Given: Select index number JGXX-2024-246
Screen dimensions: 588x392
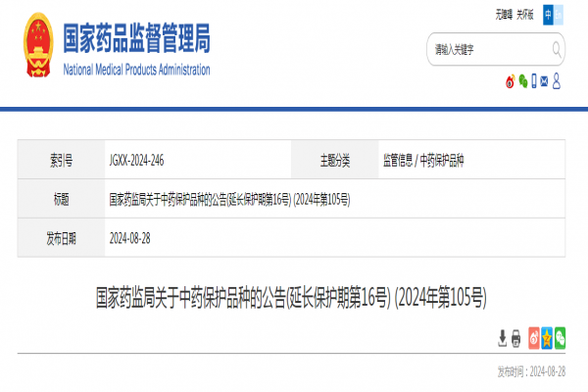Looking at the screenshot, I should (x=136, y=160).
